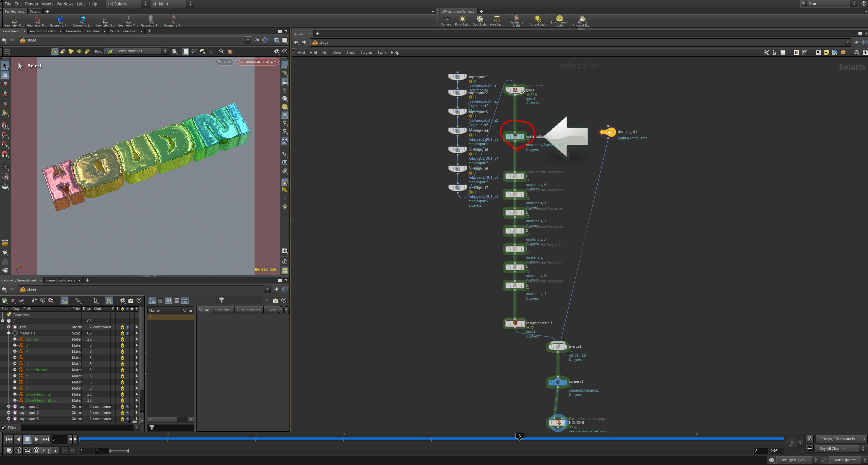Add a Camera from the LOP shelf

pos(446,20)
